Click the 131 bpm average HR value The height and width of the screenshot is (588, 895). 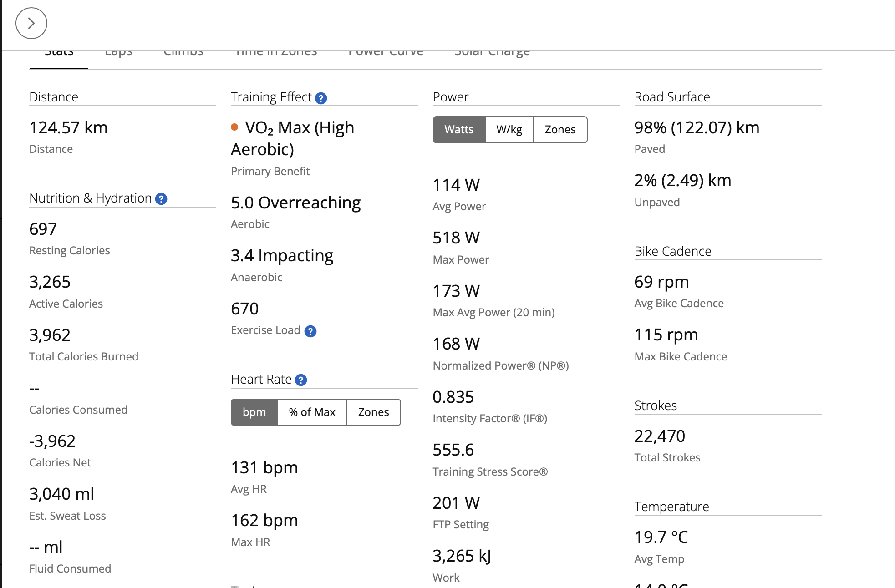coord(264,468)
